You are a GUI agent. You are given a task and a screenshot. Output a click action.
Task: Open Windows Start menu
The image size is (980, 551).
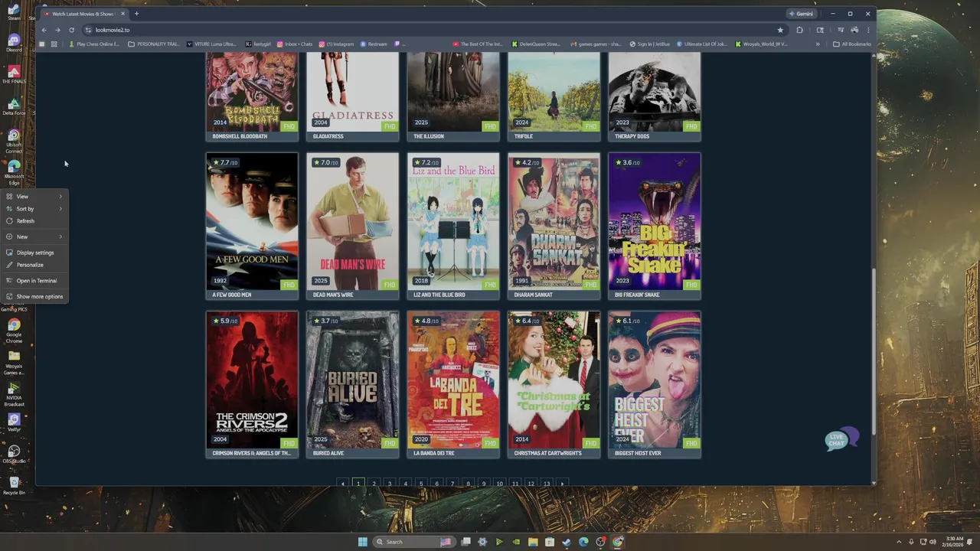coord(362,542)
